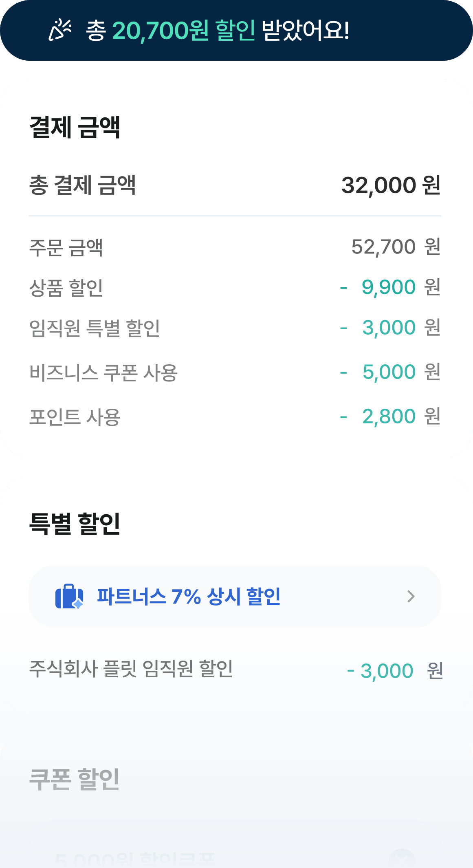Screen dimensions: 473x868
Task: Click the 32,000 원 total amount
Action: coord(391,185)
